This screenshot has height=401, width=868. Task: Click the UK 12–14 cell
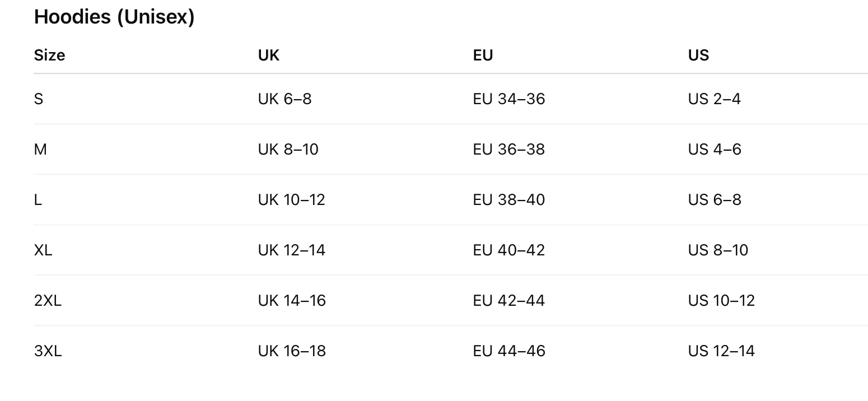[291, 250]
